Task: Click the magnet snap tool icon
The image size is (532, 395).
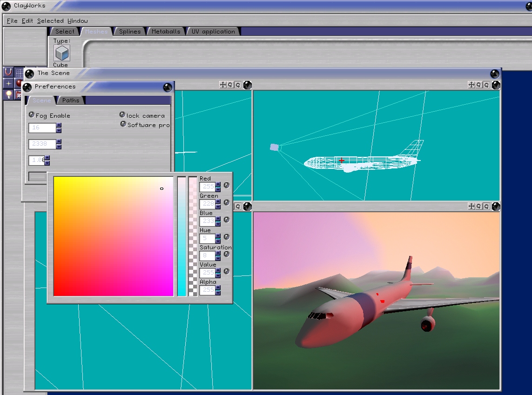Action: 8,72
